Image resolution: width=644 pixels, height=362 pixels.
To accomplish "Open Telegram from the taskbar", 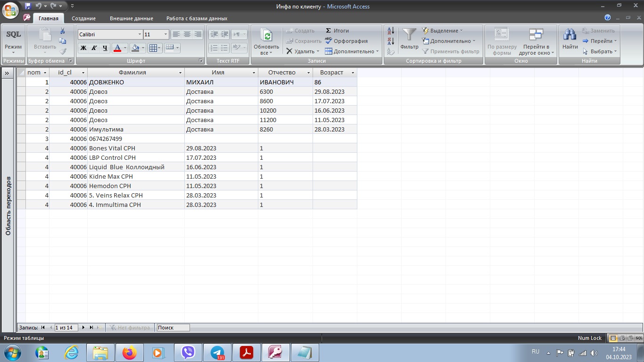I will click(x=217, y=353).
